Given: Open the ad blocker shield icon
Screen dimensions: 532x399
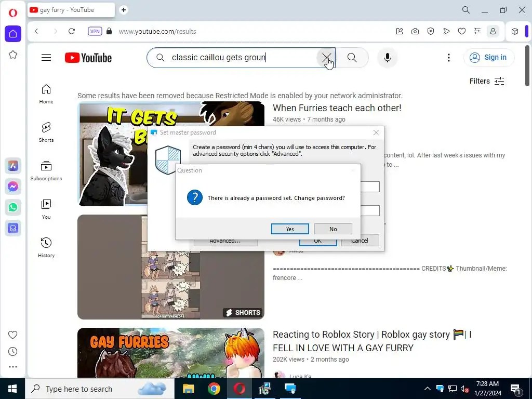Looking at the screenshot, I should click(x=431, y=31).
